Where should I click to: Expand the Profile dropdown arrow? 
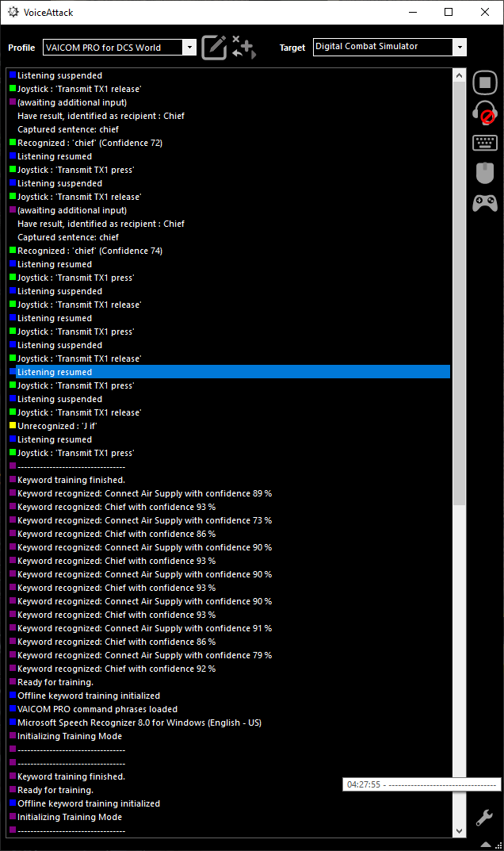click(189, 48)
